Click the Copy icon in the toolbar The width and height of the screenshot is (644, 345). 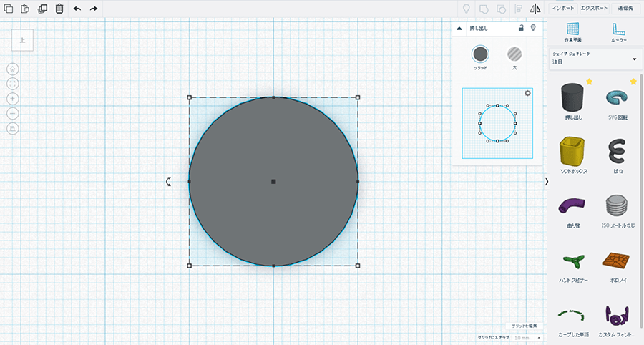click(x=8, y=9)
